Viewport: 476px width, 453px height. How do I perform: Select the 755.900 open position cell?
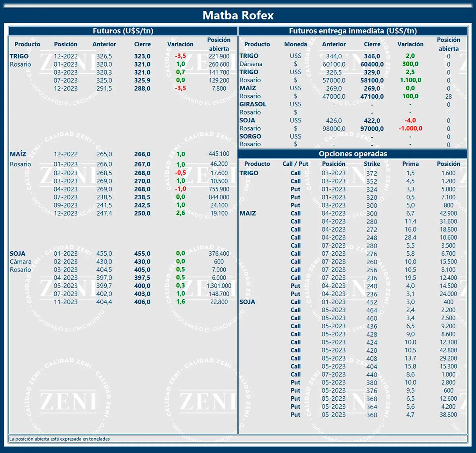(x=219, y=189)
